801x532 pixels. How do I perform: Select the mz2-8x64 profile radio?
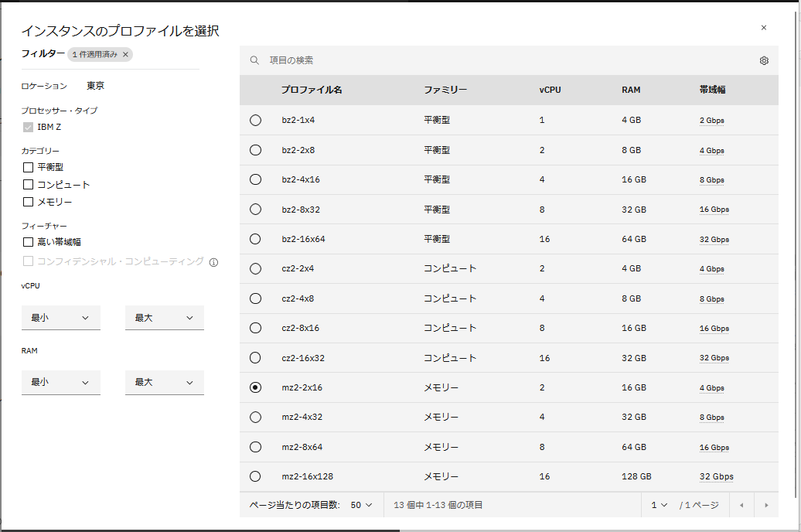[x=255, y=447]
